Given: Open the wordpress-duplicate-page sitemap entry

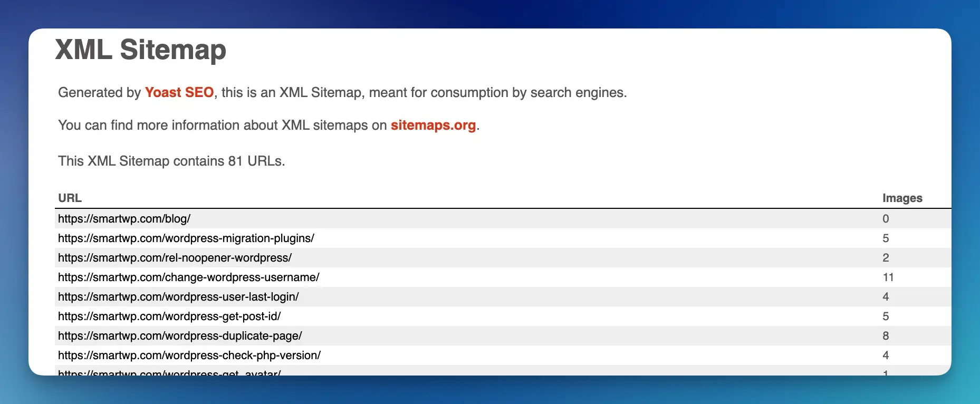Looking at the screenshot, I should (x=180, y=335).
